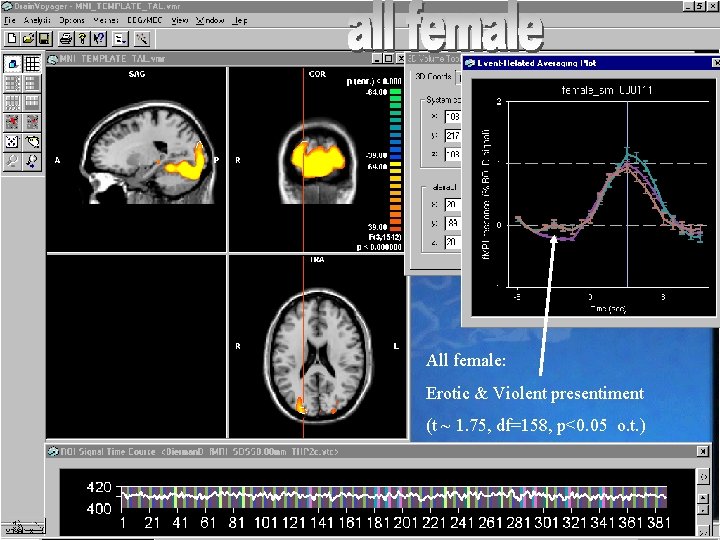The width and height of the screenshot is (720, 540).
Task: Open About via the yellow question mark icon
Action: pos(82,39)
